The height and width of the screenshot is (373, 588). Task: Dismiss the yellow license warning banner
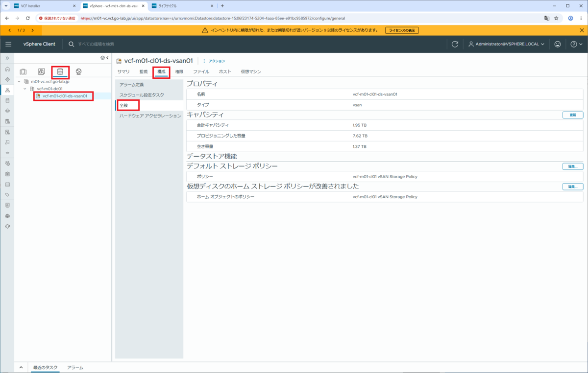582,30
